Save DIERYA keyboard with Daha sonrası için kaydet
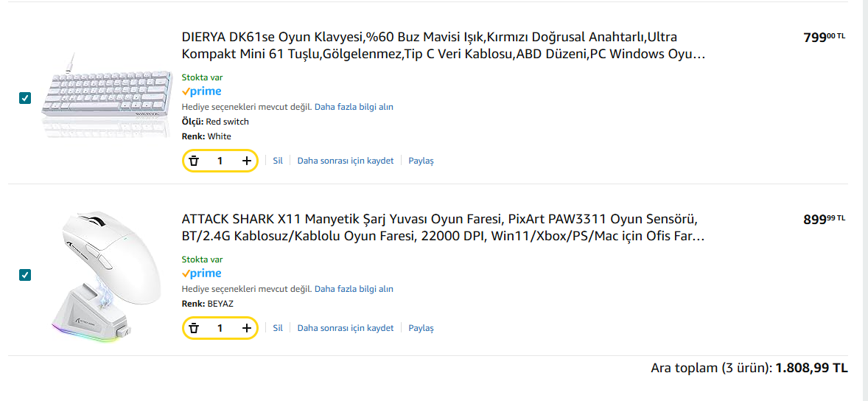 point(346,161)
